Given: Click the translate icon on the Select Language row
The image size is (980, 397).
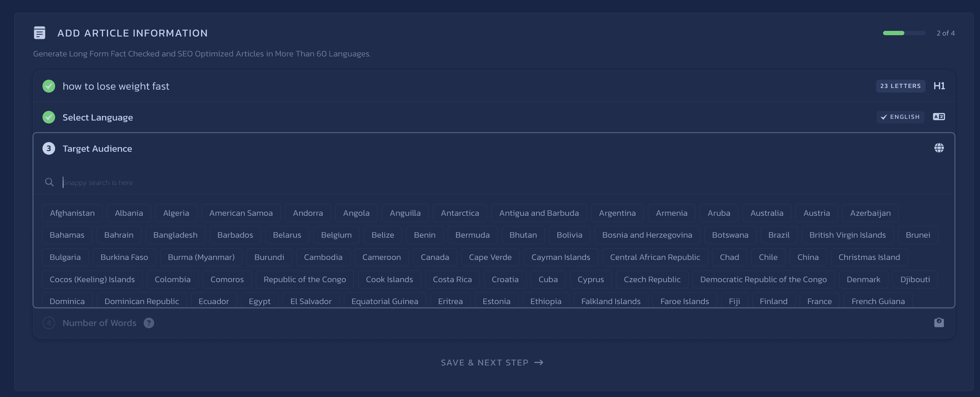Looking at the screenshot, I should click(939, 117).
